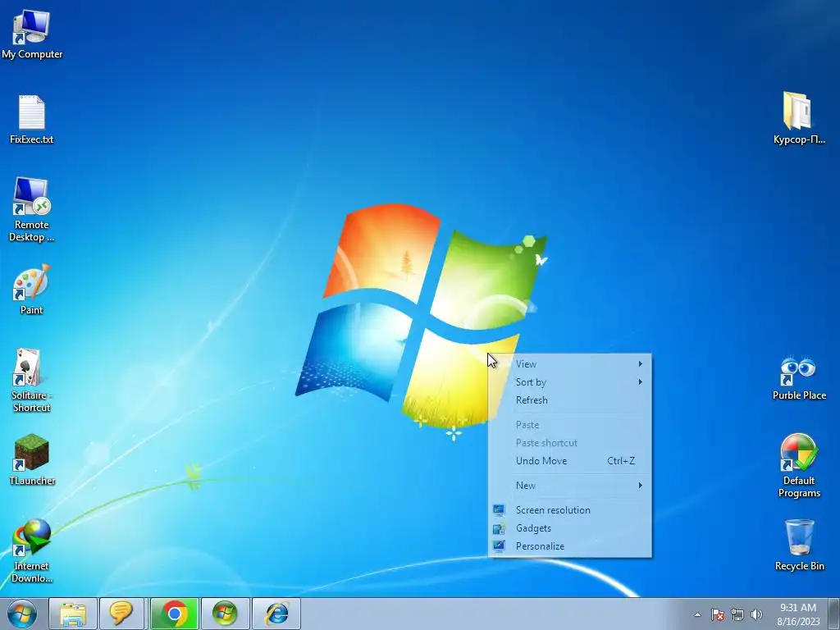This screenshot has width=840, height=630.
Task: Launch Internet Explorer from taskbar
Action: click(276, 614)
